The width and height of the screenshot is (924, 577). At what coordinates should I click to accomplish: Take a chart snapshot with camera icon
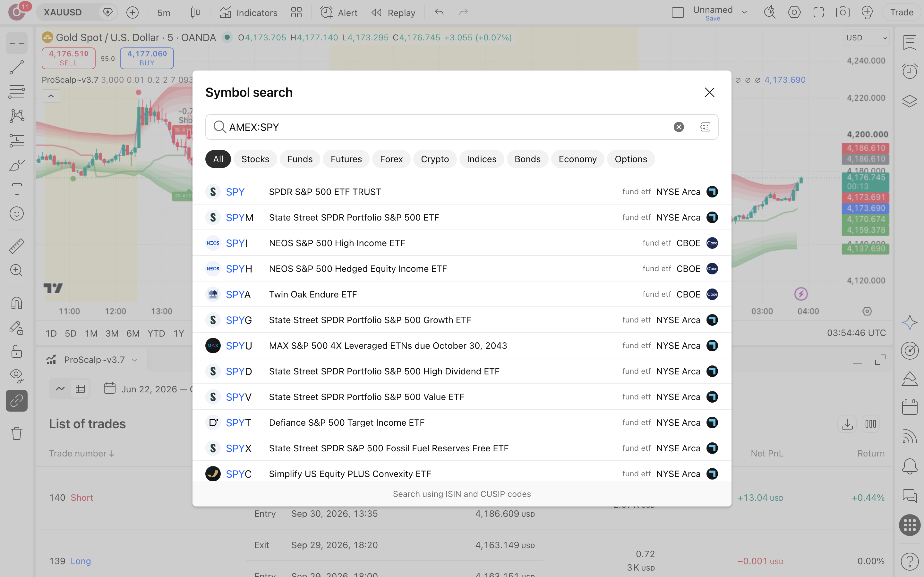click(843, 12)
